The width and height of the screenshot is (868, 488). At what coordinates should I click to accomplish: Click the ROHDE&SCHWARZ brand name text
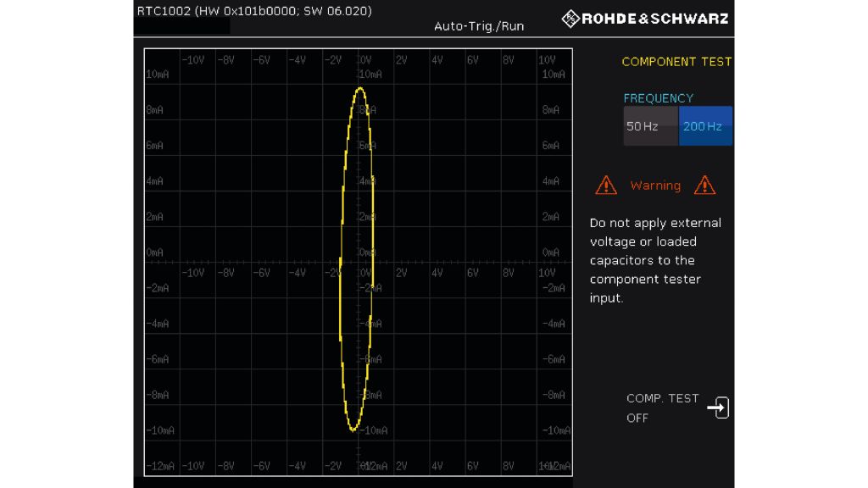click(654, 19)
